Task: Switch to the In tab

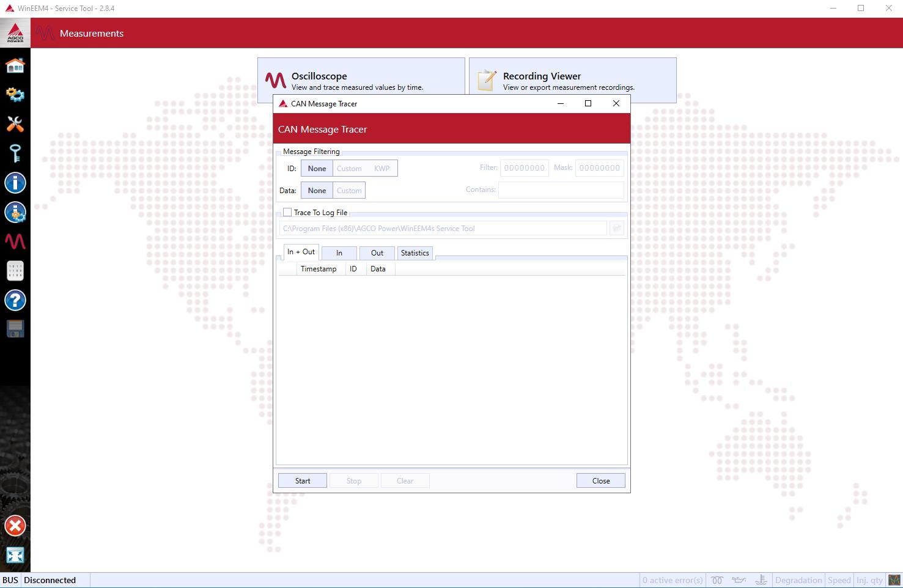Action: pos(339,253)
